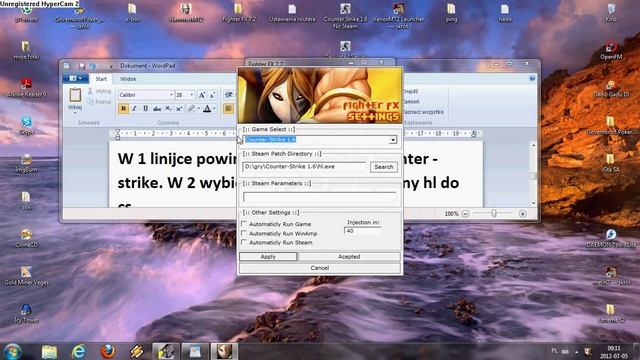Click the Acepted button in Fighter FX settings
The width and height of the screenshot is (640, 360).
(x=349, y=256)
